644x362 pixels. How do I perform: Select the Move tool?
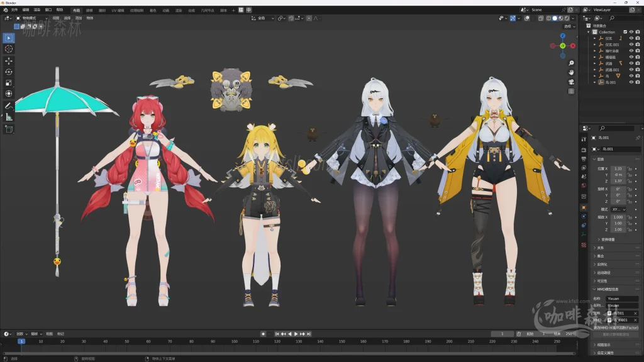coord(9,61)
